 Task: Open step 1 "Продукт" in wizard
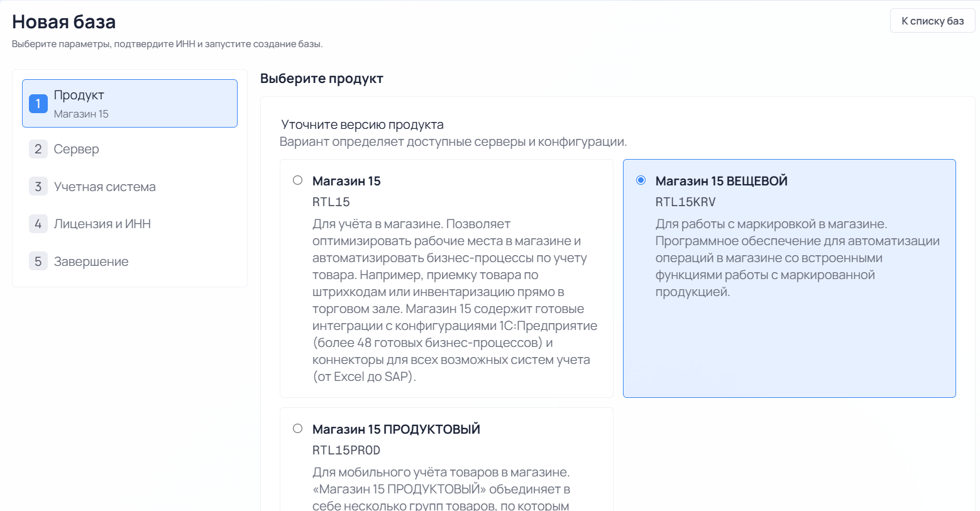click(129, 103)
